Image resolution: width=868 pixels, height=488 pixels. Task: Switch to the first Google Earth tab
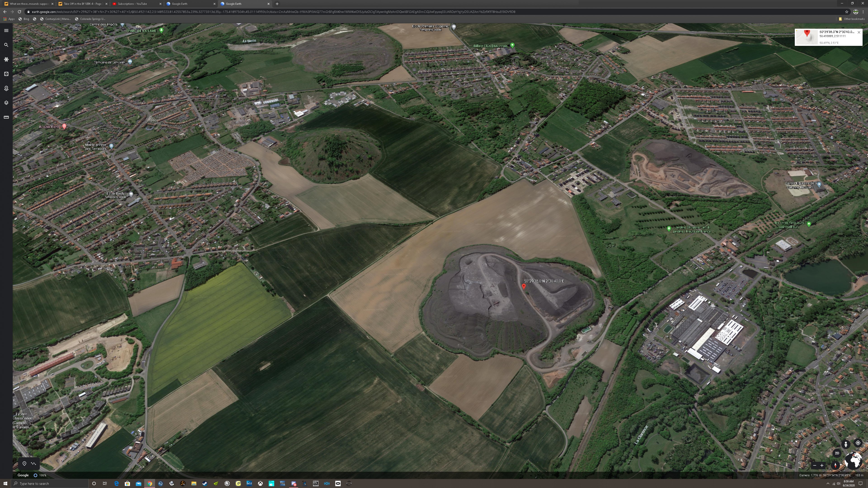tap(190, 4)
